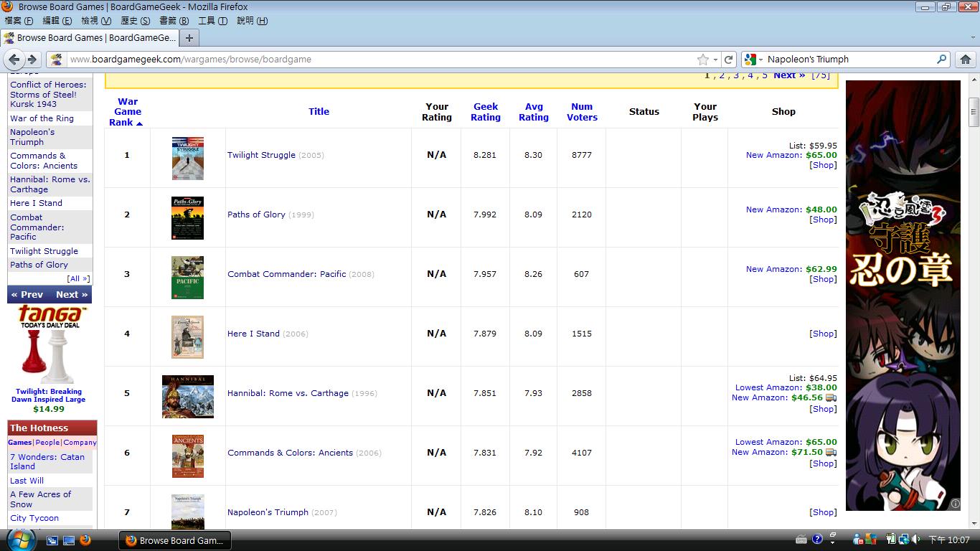
Task: Open Firefox home page icon
Action: point(966,60)
